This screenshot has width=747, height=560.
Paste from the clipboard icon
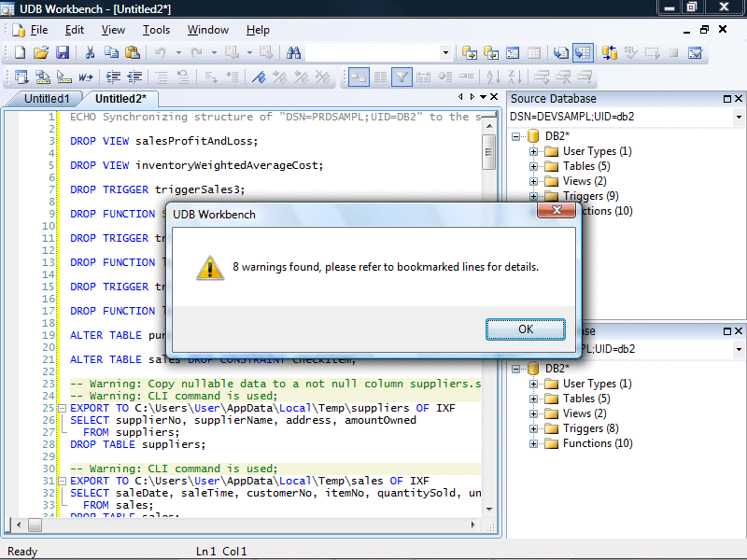tap(132, 53)
